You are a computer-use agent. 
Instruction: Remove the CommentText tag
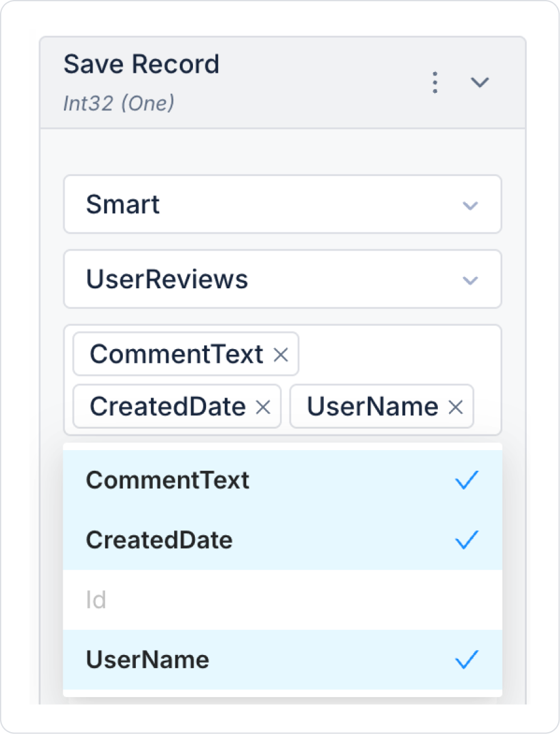281,355
